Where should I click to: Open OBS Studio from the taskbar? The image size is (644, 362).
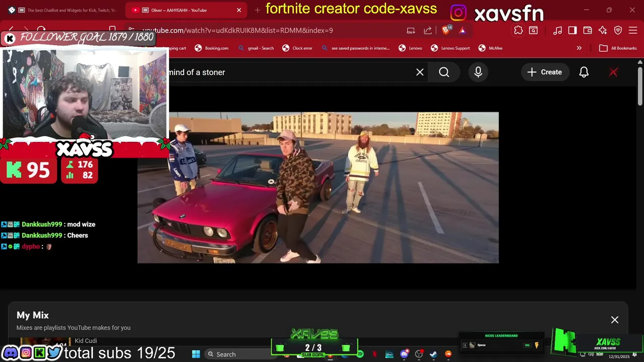point(419,354)
